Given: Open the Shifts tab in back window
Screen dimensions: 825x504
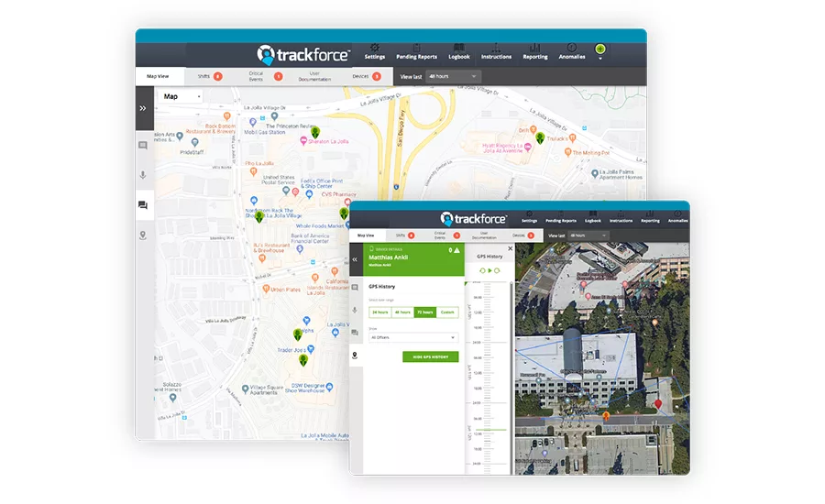Looking at the screenshot, I should (x=209, y=76).
